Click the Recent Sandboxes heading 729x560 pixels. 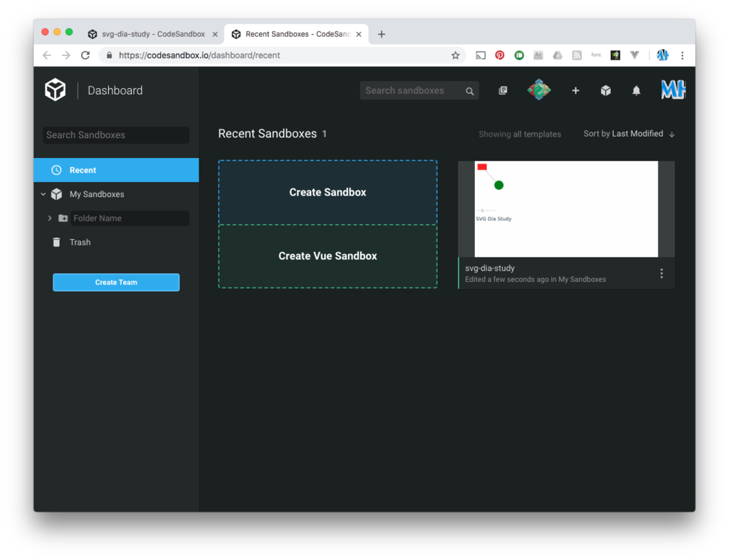[268, 134]
